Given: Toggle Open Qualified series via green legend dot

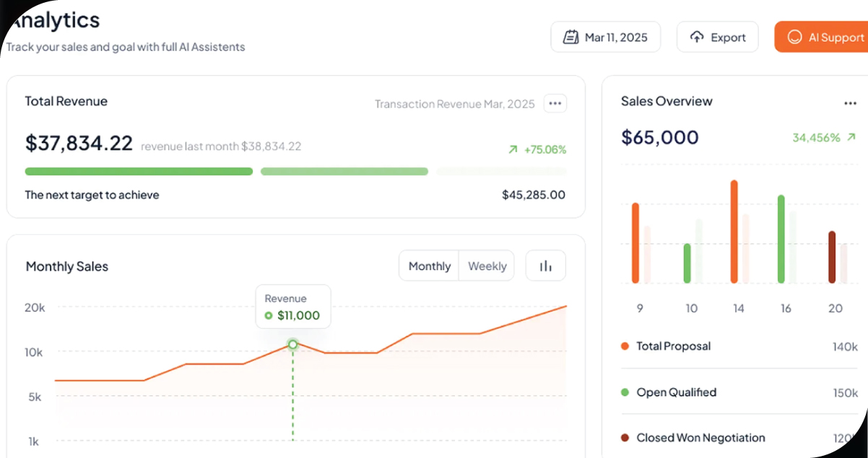Looking at the screenshot, I should click(625, 392).
